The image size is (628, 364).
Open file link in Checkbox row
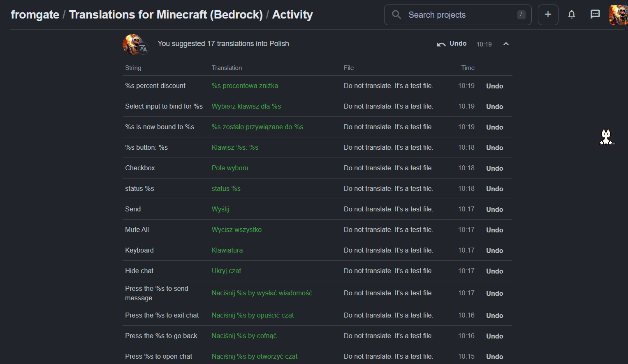click(x=388, y=168)
